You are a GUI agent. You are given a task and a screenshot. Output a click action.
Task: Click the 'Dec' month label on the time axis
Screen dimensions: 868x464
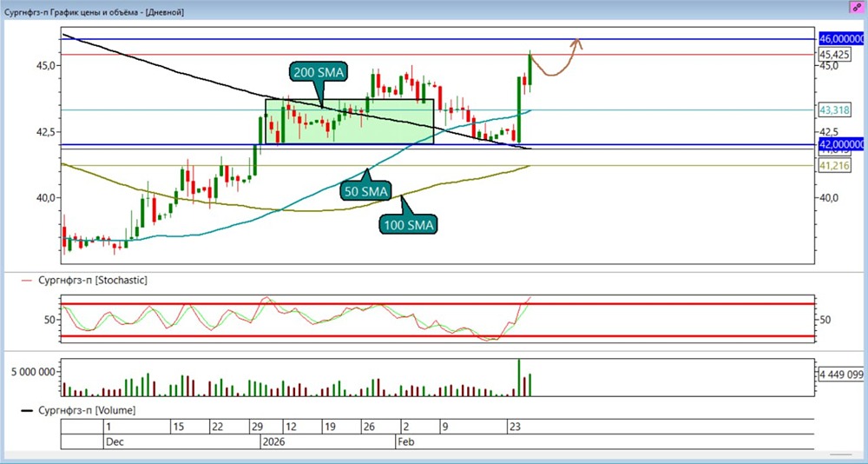click(x=114, y=443)
